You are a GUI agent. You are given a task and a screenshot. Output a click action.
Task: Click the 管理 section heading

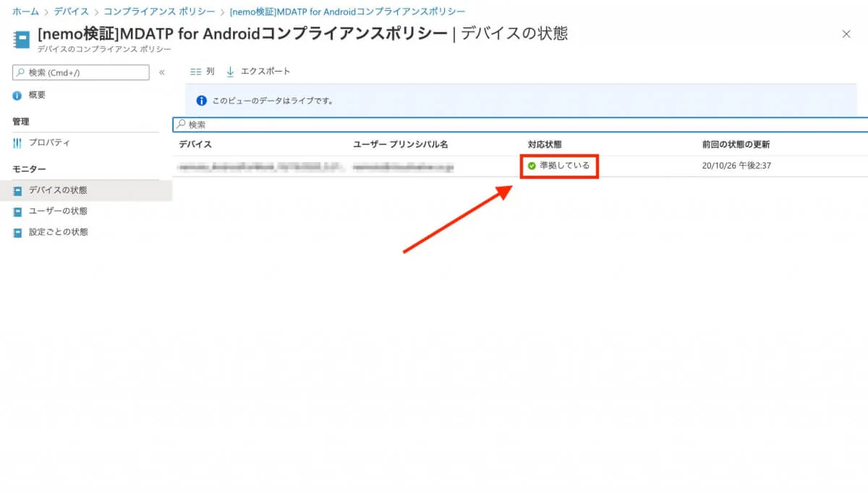(x=21, y=122)
